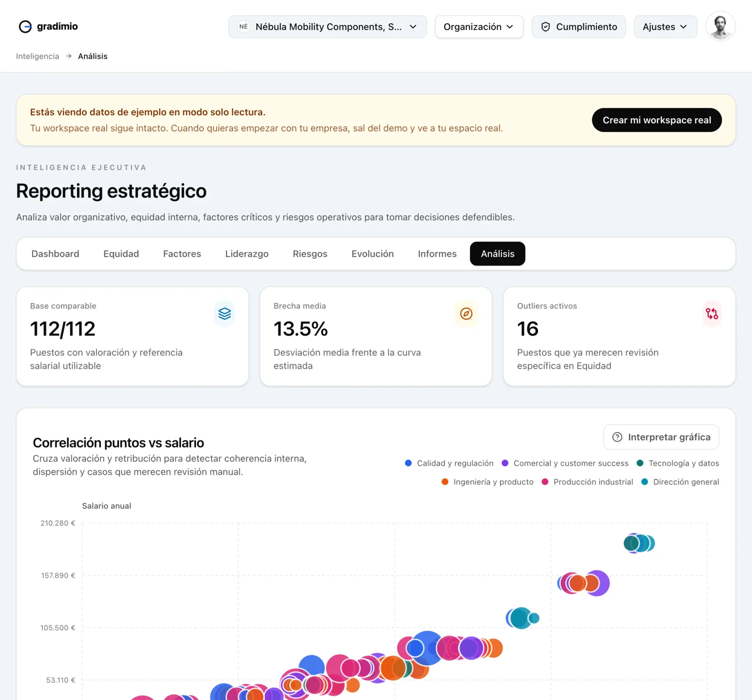The image size is (752, 700).
Task: Expand the Organización dropdown menu
Action: (x=479, y=27)
